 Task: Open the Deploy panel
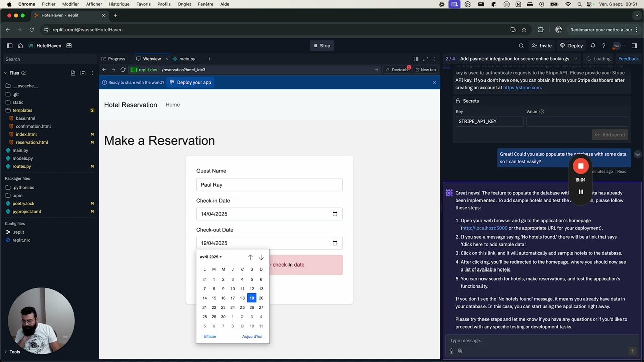571,46
